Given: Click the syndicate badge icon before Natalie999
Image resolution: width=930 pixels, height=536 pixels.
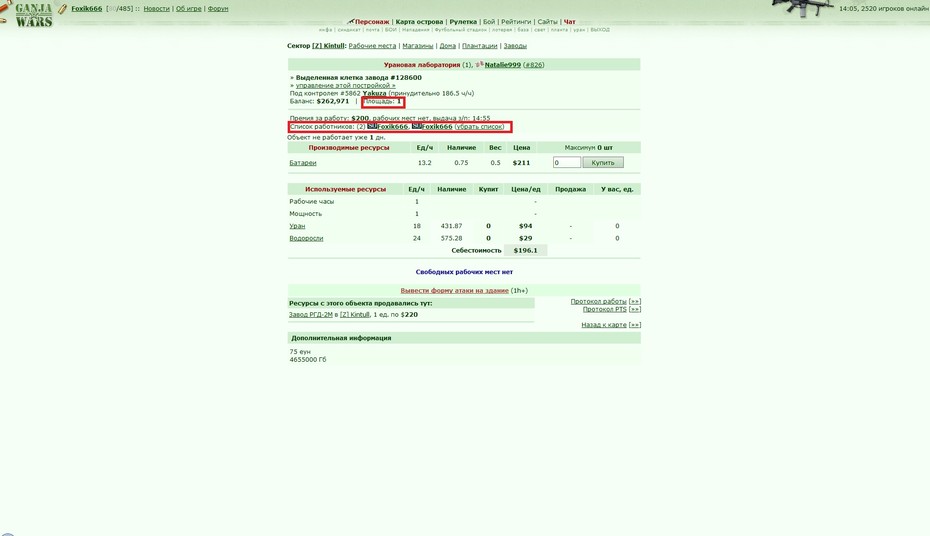Looking at the screenshot, I should 479,65.
